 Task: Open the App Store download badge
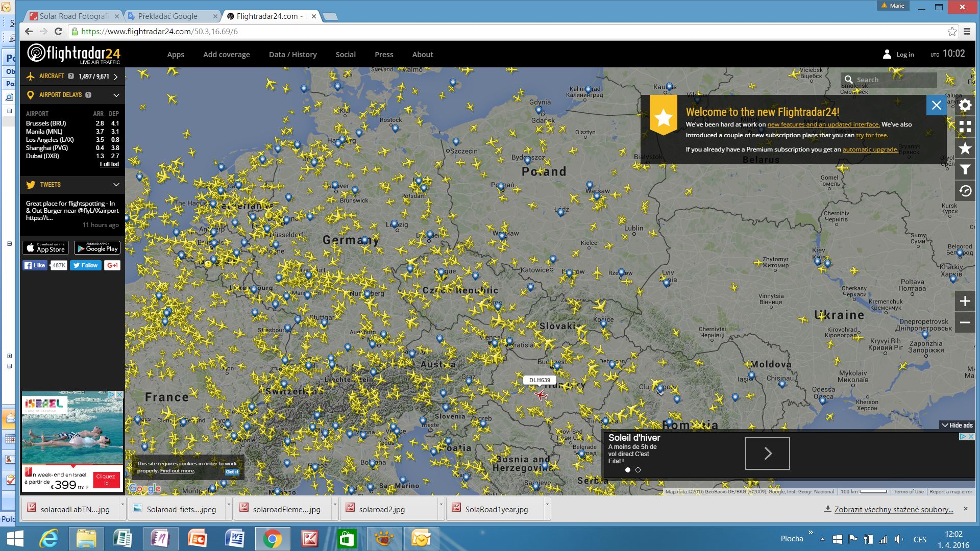click(x=45, y=248)
